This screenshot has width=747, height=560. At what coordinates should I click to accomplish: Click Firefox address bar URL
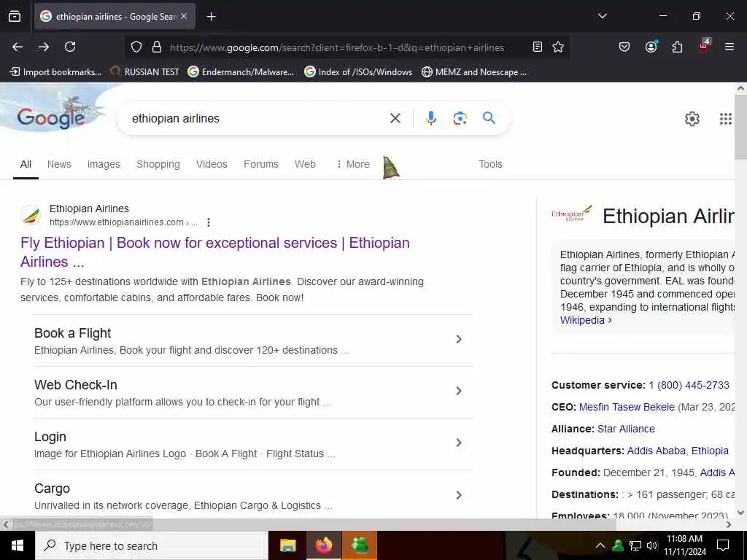337,47
